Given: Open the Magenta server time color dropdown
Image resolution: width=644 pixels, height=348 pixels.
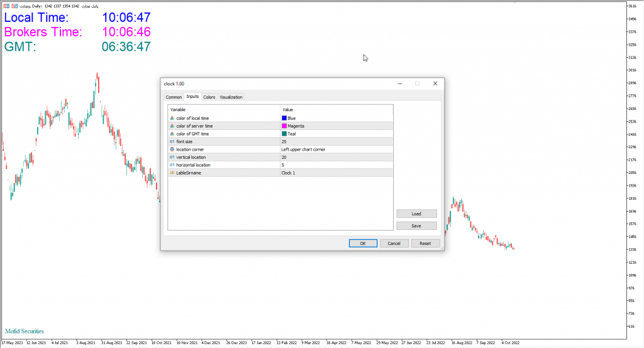Looking at the screenshot, I should tap(336, 126).
